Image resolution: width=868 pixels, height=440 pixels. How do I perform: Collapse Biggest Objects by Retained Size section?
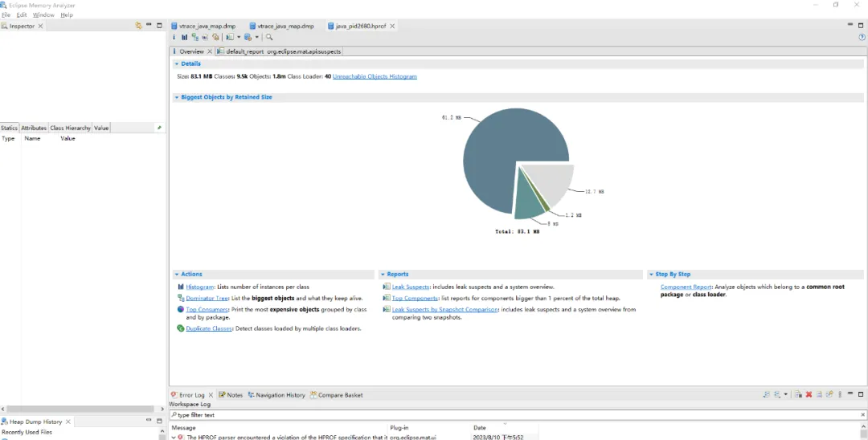[x=177, y=97]
